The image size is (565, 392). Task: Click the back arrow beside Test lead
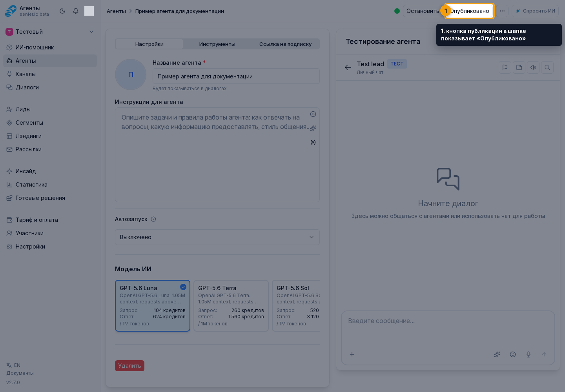pos(348,67)
